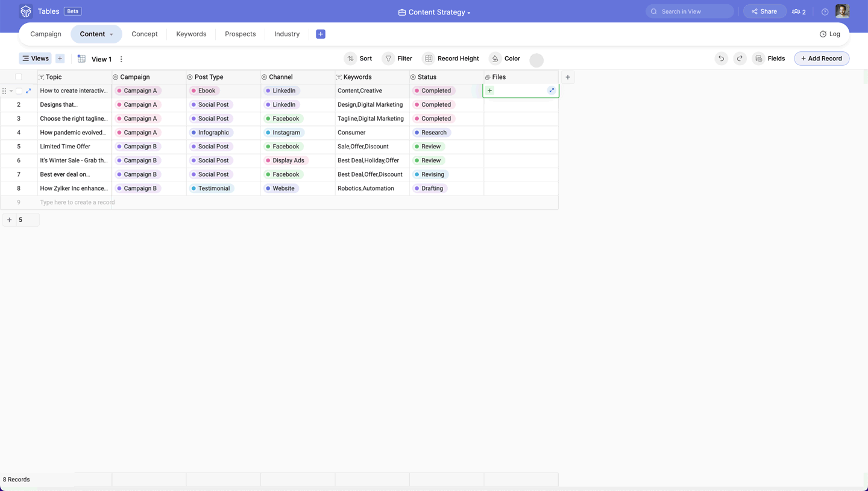This screenshot has width=868, height=491.
Task: Open the user profile avatar
Action: pyautogui.click(x=843, y=11)
